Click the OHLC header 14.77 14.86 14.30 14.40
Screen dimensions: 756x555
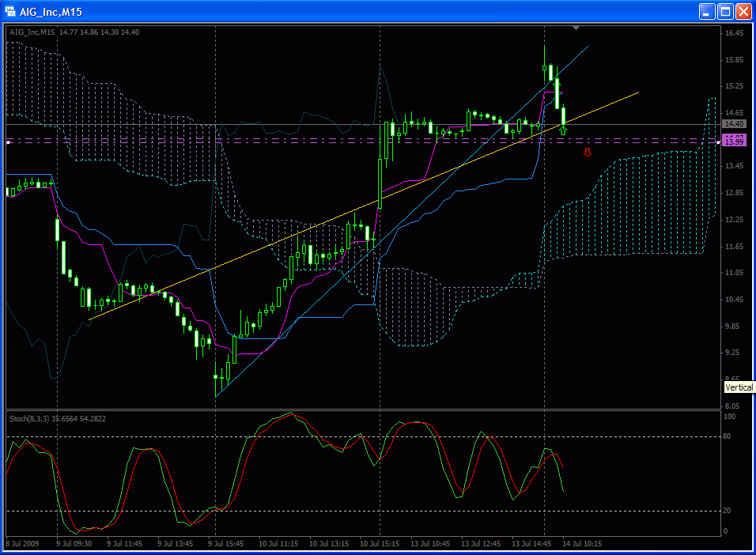coord(100,32)
